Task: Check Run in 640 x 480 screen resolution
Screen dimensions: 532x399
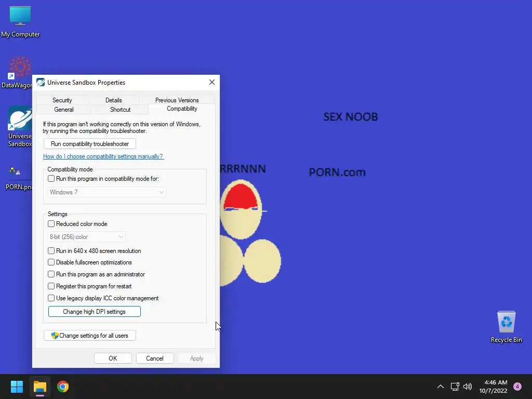Action: coord(51,251)
